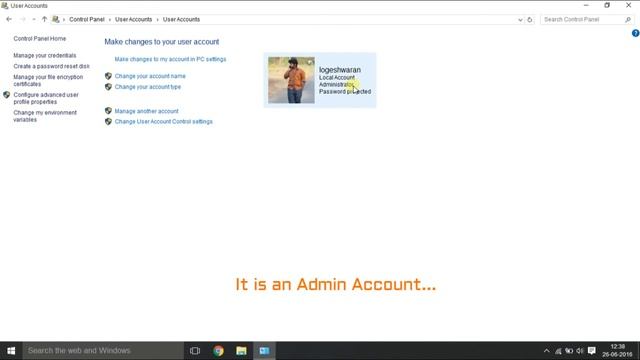
Task: Open network status in system tray
Action: pos(558,351)
